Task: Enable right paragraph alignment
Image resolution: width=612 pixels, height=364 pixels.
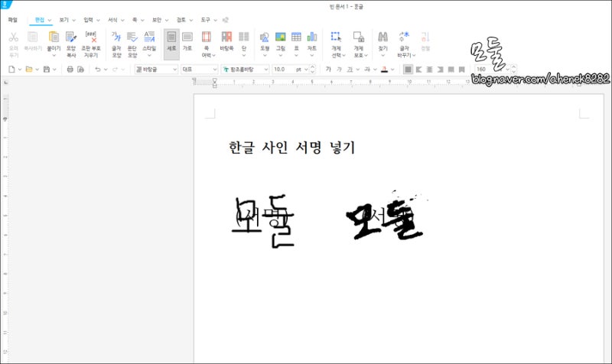Action: click(x=441, y=70)
